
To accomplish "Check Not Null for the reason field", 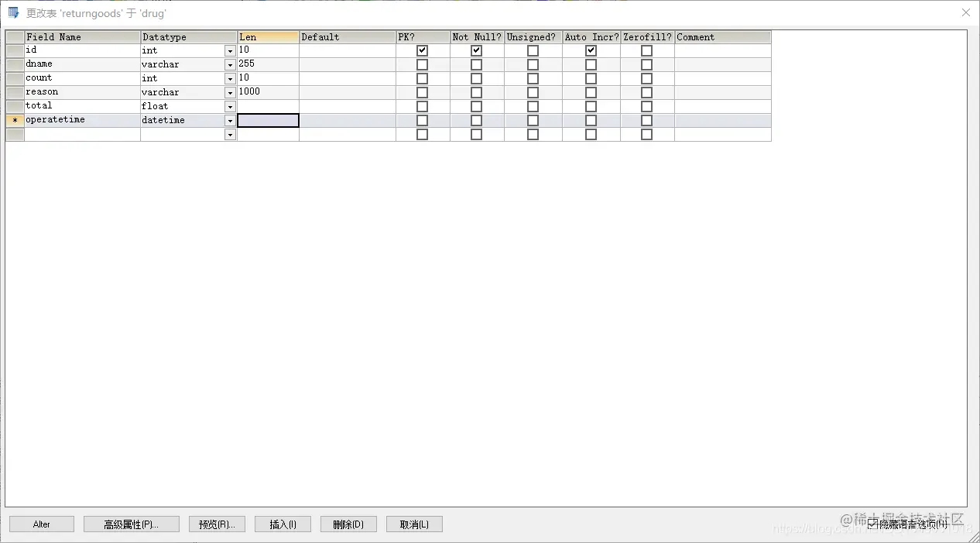I will pos(476,92).
